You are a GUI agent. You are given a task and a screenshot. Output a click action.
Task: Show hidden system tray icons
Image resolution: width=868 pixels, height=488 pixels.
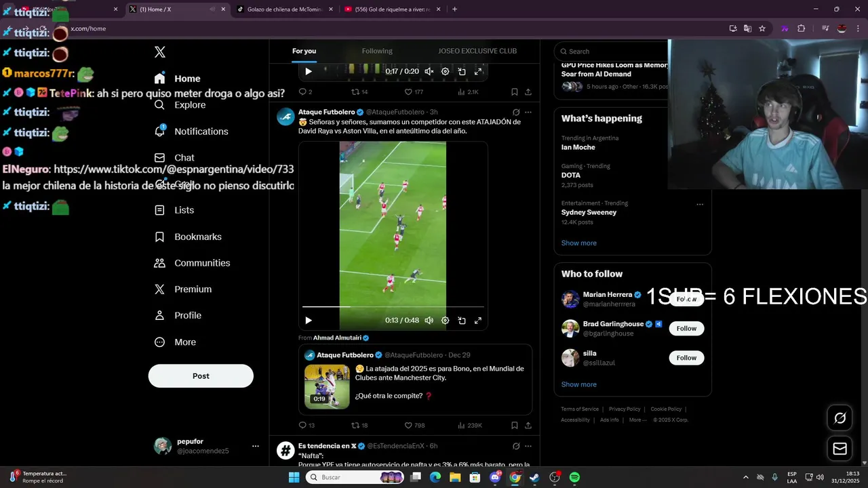click(746, 477)
